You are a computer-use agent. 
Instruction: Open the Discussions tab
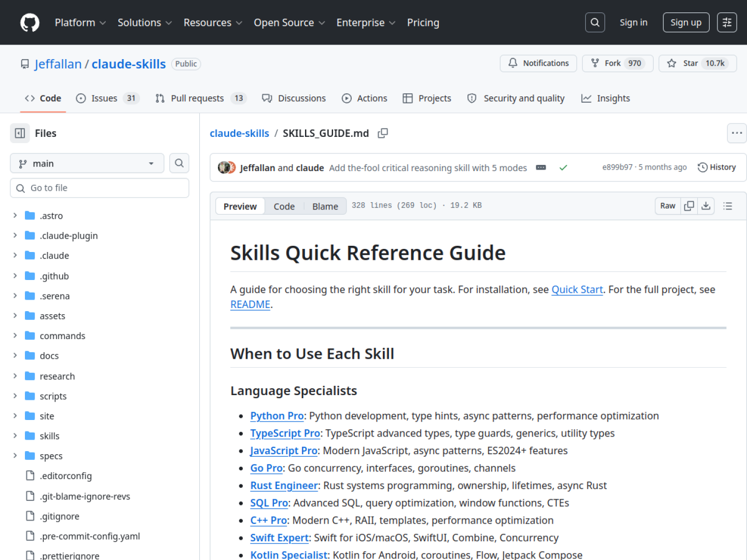294,98
